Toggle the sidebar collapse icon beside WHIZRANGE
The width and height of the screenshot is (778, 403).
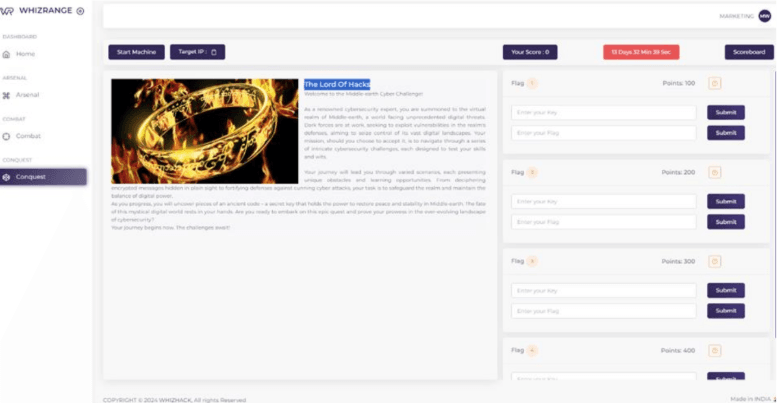[80, 11]
